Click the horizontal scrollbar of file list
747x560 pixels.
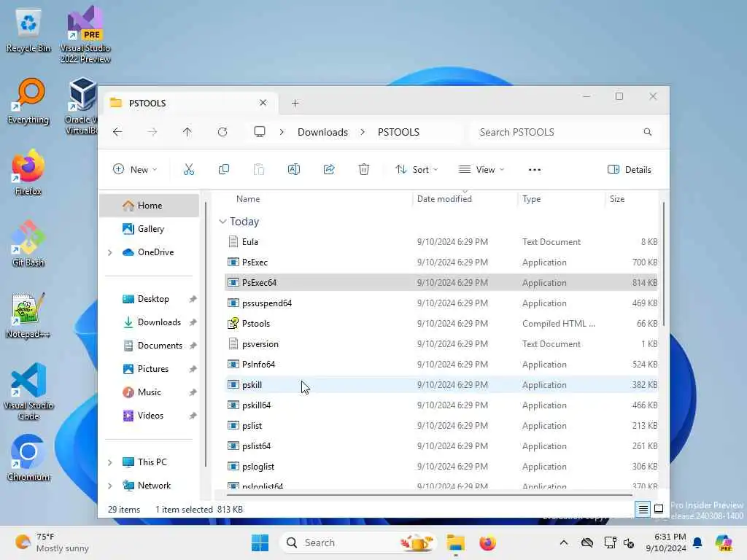[x=430, y=495]
